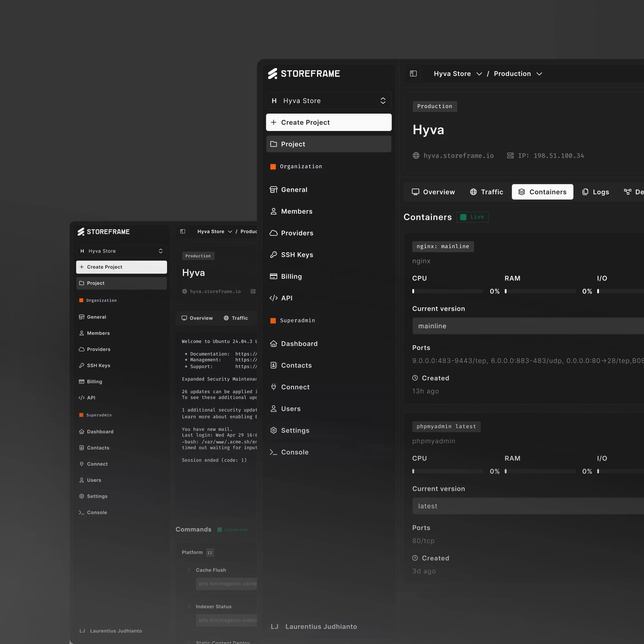This screenshot has height=644, width=644.
Task: Open phpmyadmin Current version latest field
Action: tap(528, 506)
